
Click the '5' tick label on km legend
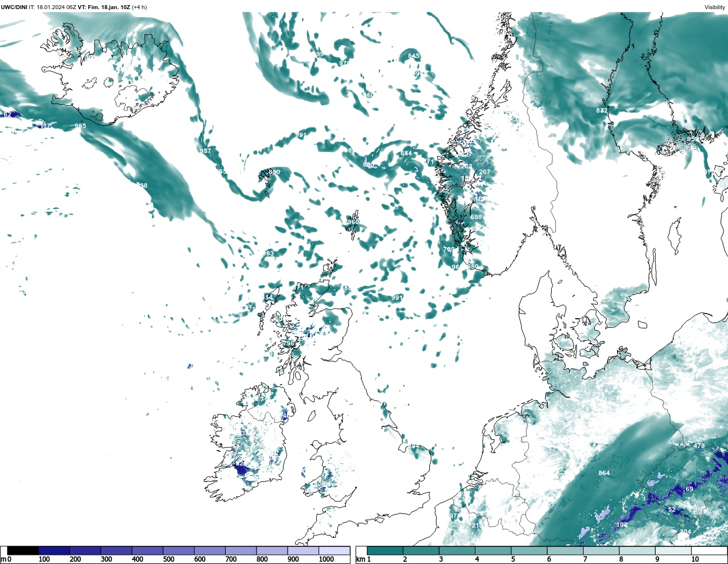(513, 559)
